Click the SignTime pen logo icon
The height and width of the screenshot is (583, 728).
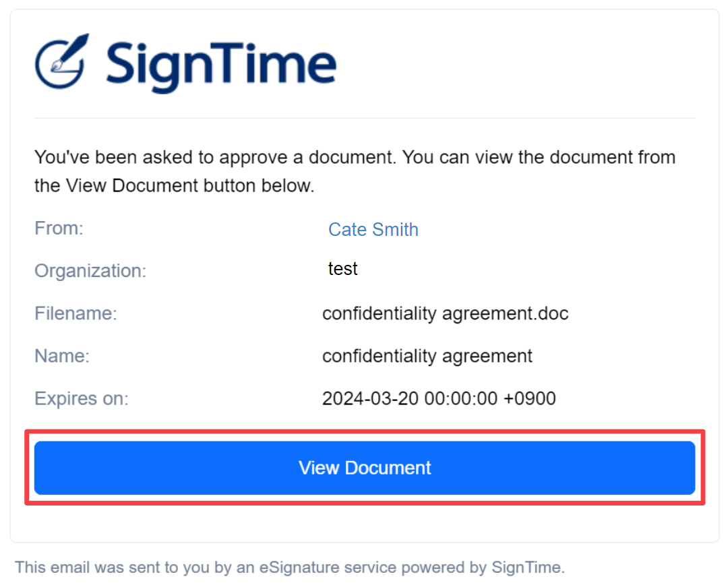pos(62,61)
